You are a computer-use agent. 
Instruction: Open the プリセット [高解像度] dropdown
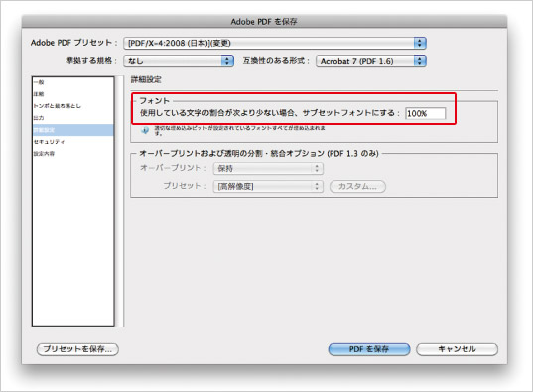pos(268,186)
